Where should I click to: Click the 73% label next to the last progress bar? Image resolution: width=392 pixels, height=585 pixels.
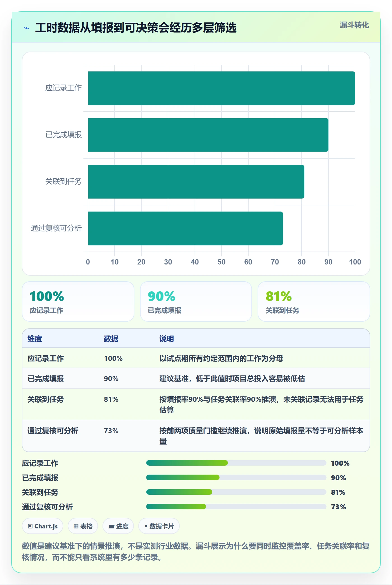(x=339, y=507)
